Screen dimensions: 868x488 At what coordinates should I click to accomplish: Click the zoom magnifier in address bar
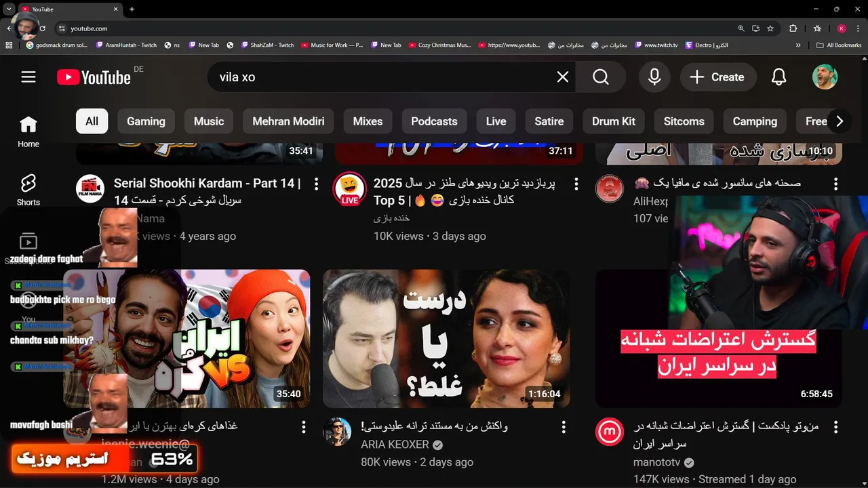click(741, 28)
